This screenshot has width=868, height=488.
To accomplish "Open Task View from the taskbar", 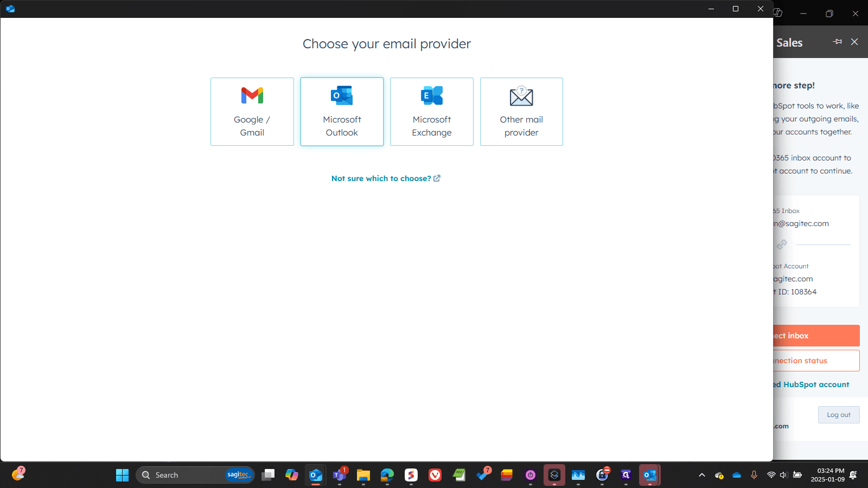I will [268, 475].
